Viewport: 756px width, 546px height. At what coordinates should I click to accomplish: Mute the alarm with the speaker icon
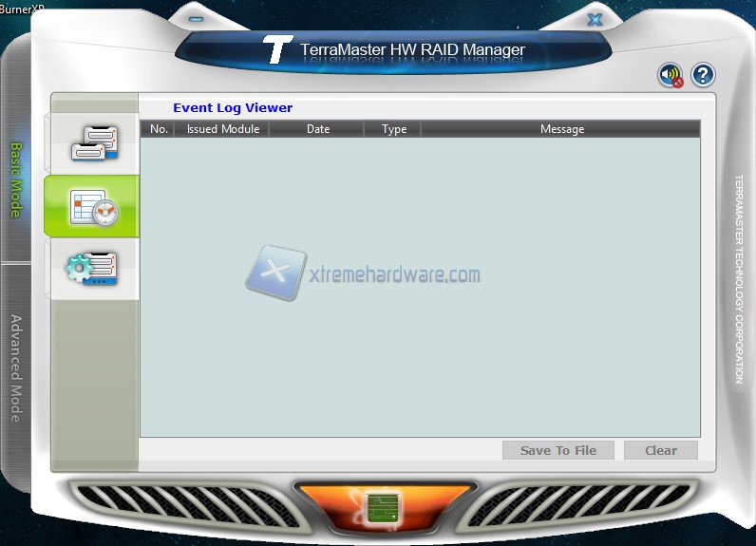[x=671, y=76]
